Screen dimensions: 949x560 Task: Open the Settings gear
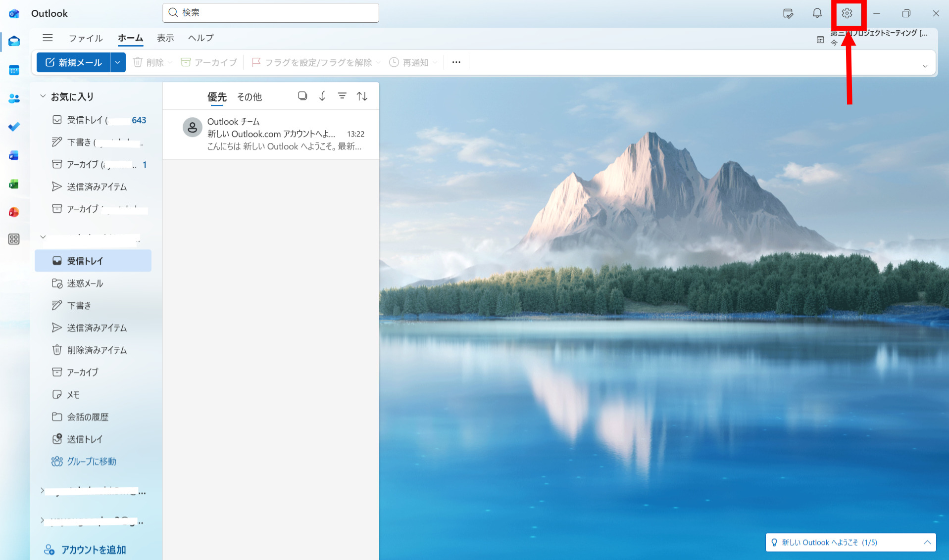pyautogui.click(x=848, y=13)
